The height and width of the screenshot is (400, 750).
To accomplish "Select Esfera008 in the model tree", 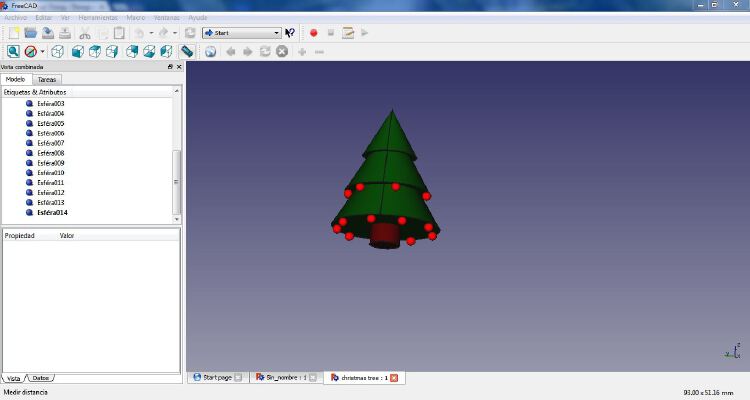I will click(x=51, y=153).
